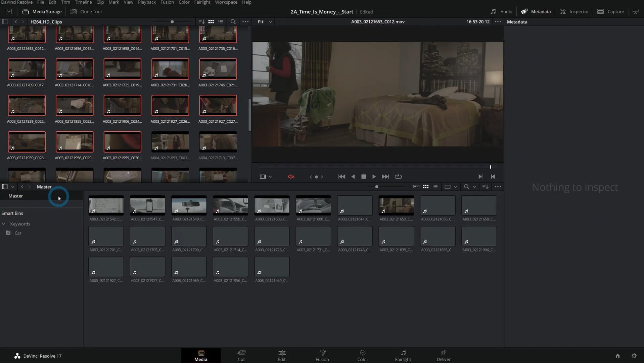This screenshot has width=644, height=363.
Task: Collapse the Keywords smart bin group
Action: click(x=4, y=224)
